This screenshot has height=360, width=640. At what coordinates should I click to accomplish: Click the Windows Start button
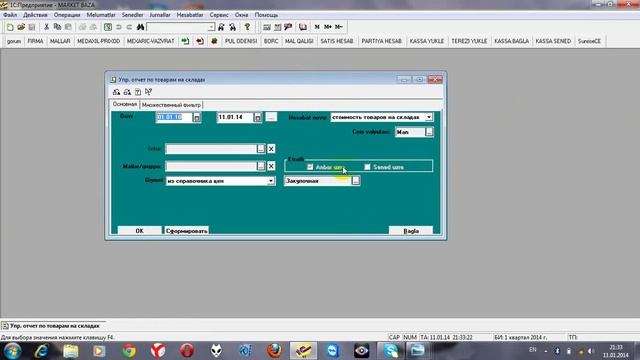(x=12, y=351)
